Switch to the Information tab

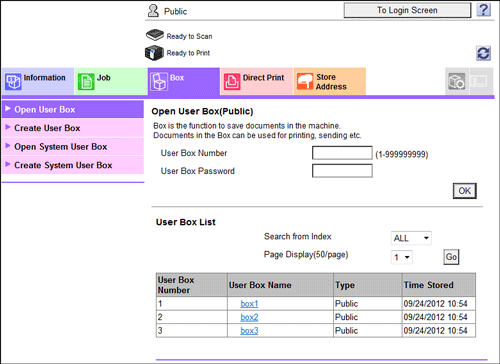click(x=38, y=81)
